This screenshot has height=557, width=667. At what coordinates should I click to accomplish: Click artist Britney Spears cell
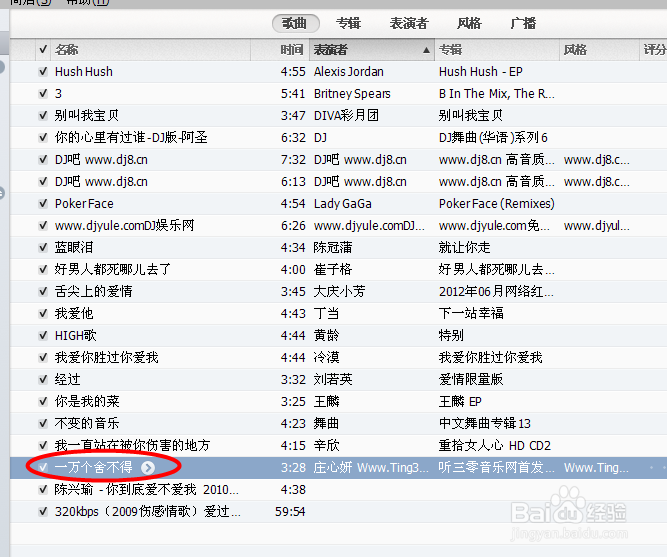point(352,94)
